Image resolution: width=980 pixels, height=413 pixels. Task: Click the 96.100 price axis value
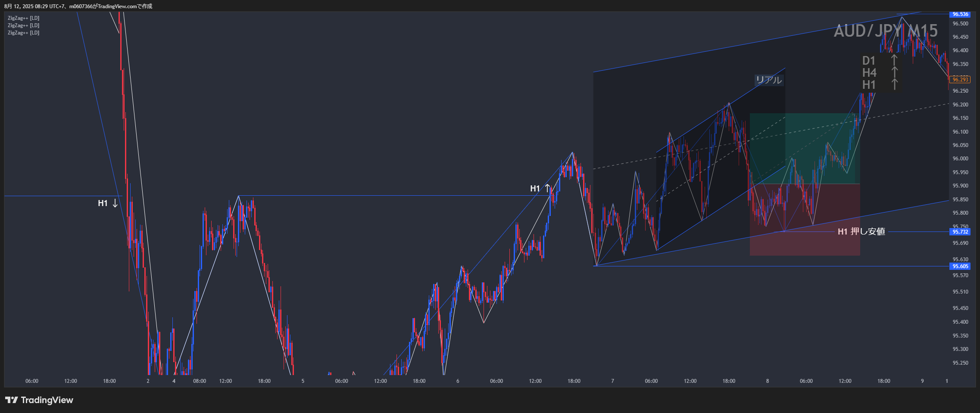pyautogui.click(x=960, y=132)
